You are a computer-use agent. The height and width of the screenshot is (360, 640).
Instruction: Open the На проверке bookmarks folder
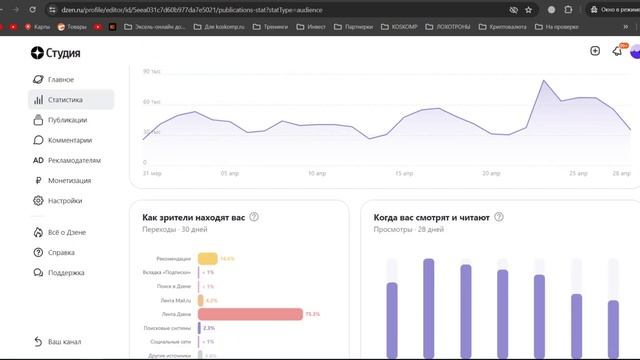[x=557, y=27]
